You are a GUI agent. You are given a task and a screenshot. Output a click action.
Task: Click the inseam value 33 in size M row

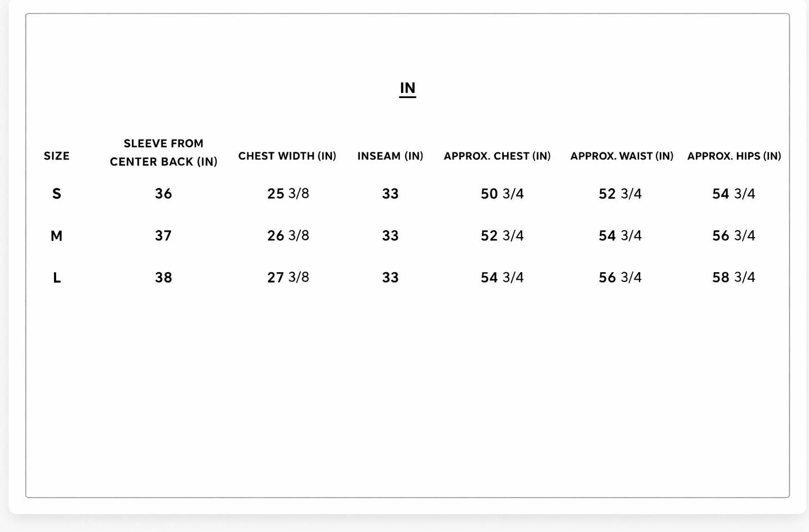coord(390,236)
